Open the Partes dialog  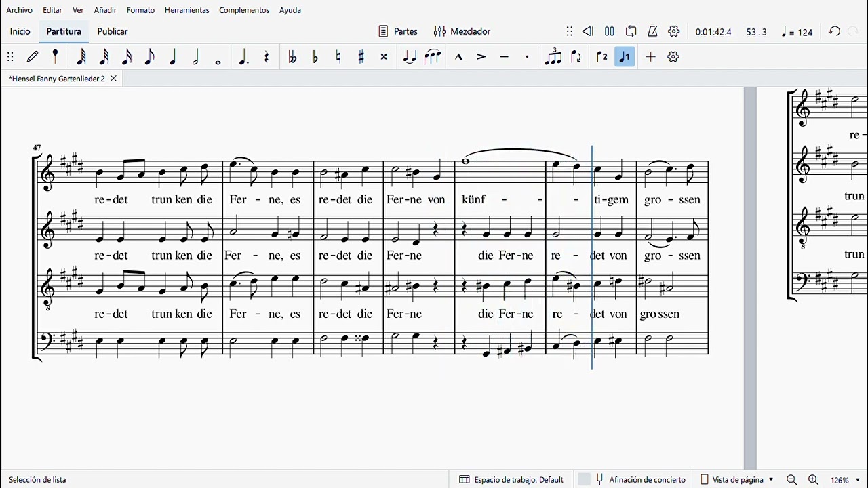pyautogui.click(x=398, y=31)
